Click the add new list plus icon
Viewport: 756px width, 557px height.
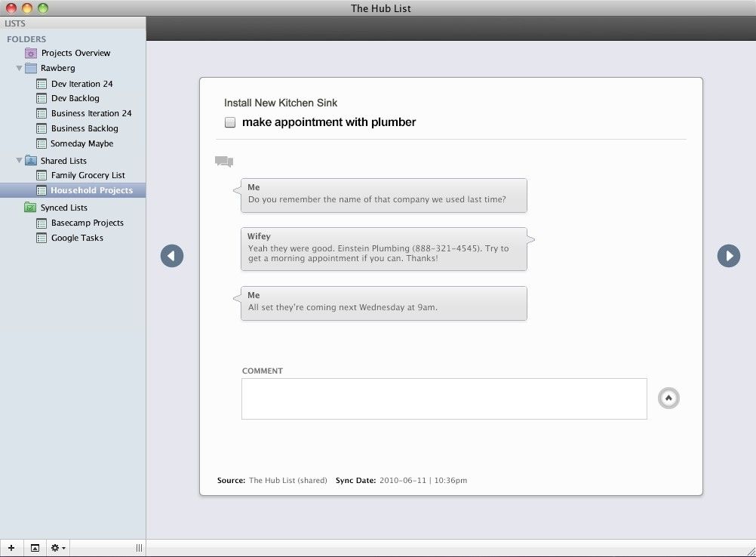coord(11,547)
